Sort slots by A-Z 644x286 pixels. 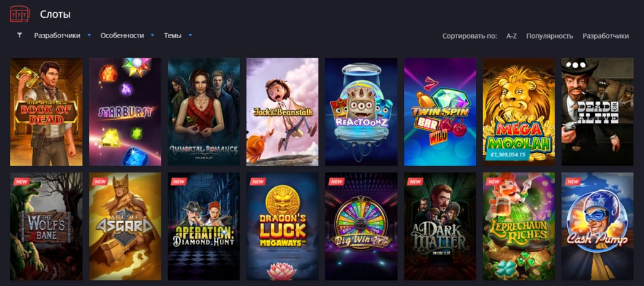point(511,36)
